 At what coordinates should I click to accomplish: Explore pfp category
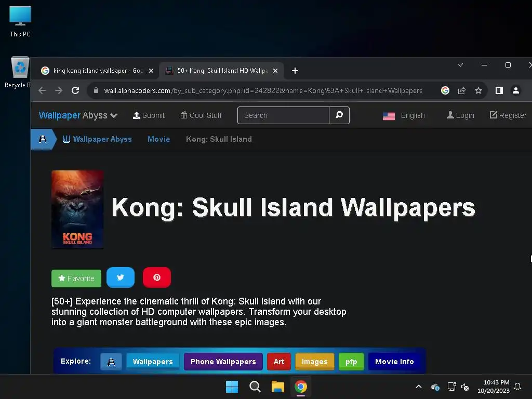coord(351,362)
